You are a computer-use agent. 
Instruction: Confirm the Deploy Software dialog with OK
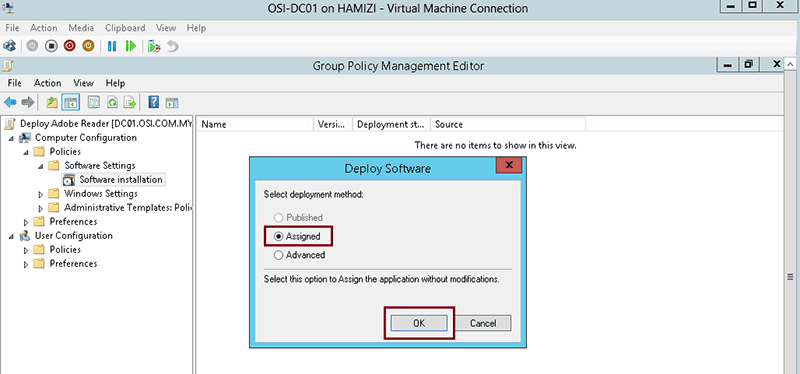coord(418,323)
